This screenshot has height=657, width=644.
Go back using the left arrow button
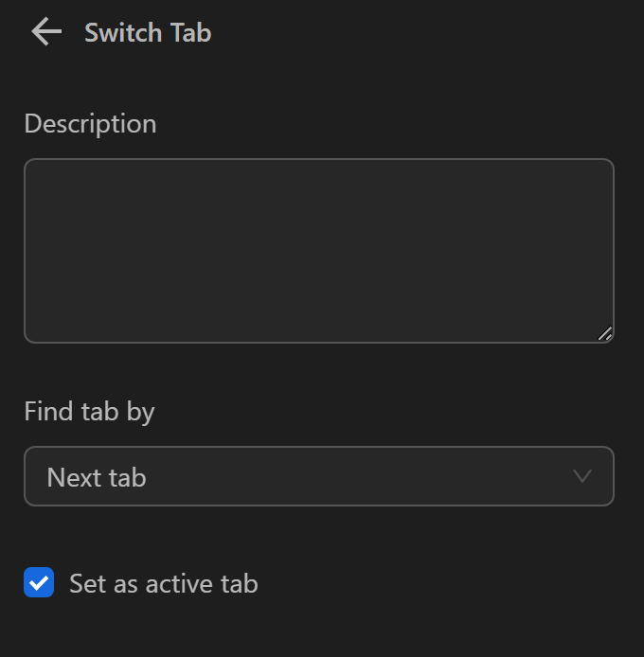(x=45, y=32)
